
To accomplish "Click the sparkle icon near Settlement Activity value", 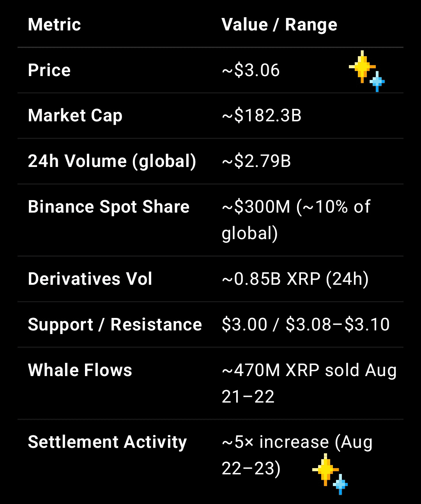I will tap(330, 474).
